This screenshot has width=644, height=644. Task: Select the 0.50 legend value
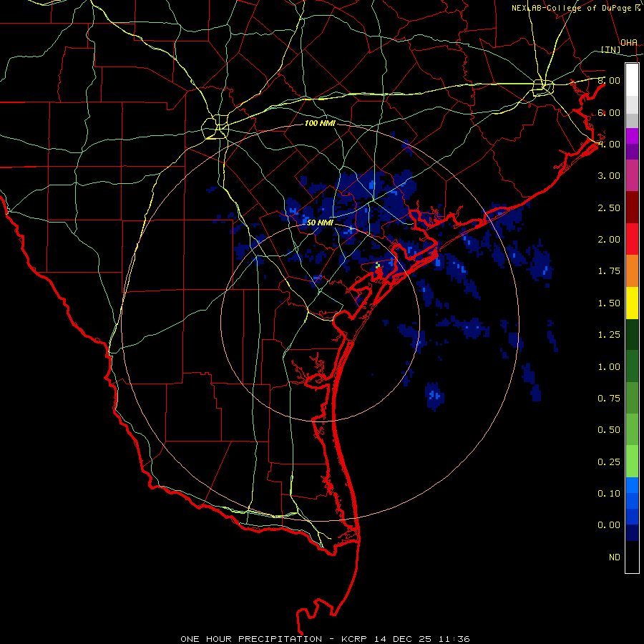tap(609, 430)
